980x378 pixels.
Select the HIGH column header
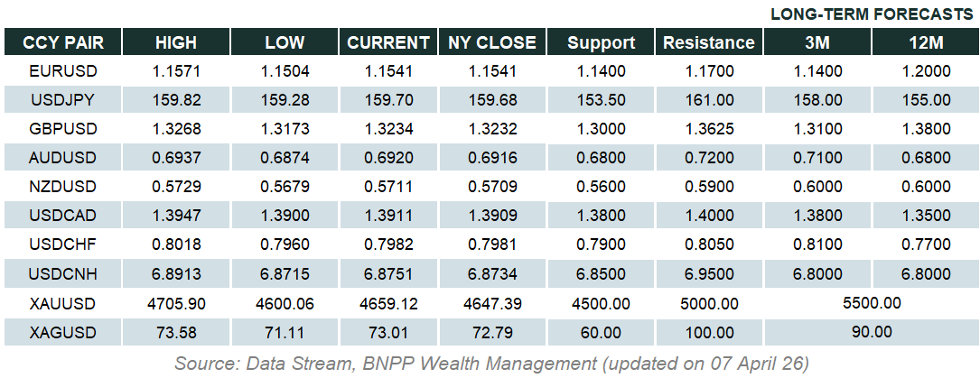[176, 42]
